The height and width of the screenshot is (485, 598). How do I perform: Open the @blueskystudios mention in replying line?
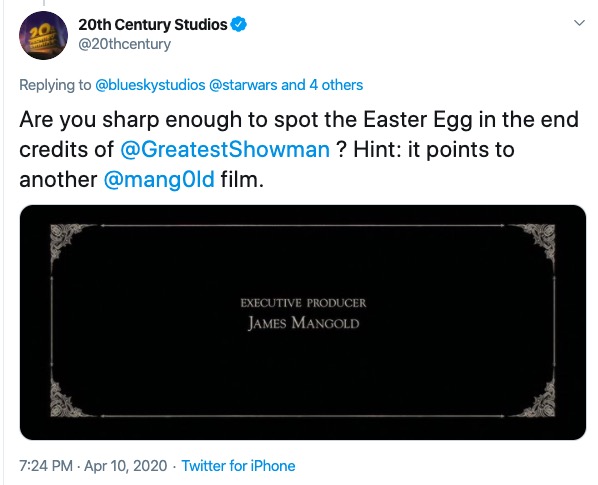(150, 85)
